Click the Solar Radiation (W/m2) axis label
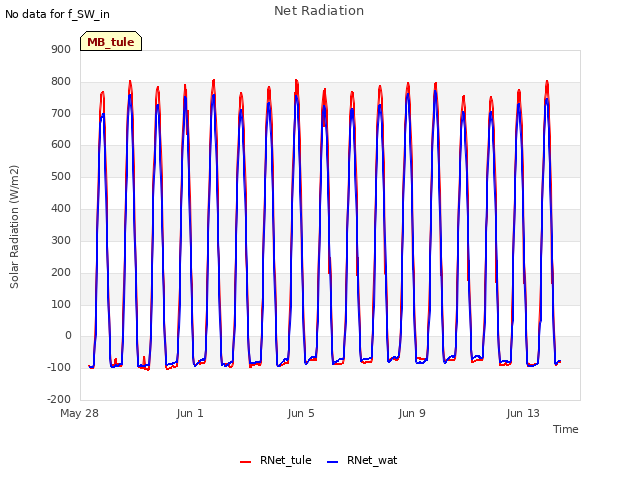Image resolution: width=640 pixels, height=480 pixels. 14,227
